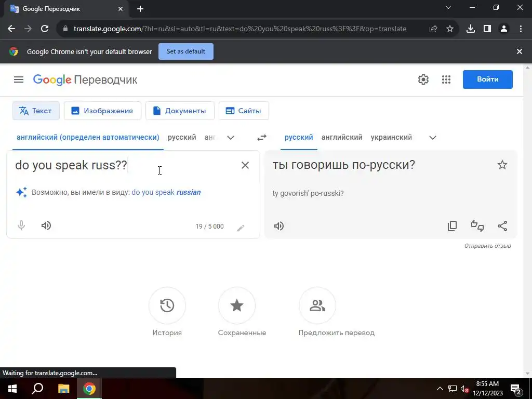532x399 pixels.
Task: Select the Текст translation mode
Action: pyautogui.click(x=36, y=111)
